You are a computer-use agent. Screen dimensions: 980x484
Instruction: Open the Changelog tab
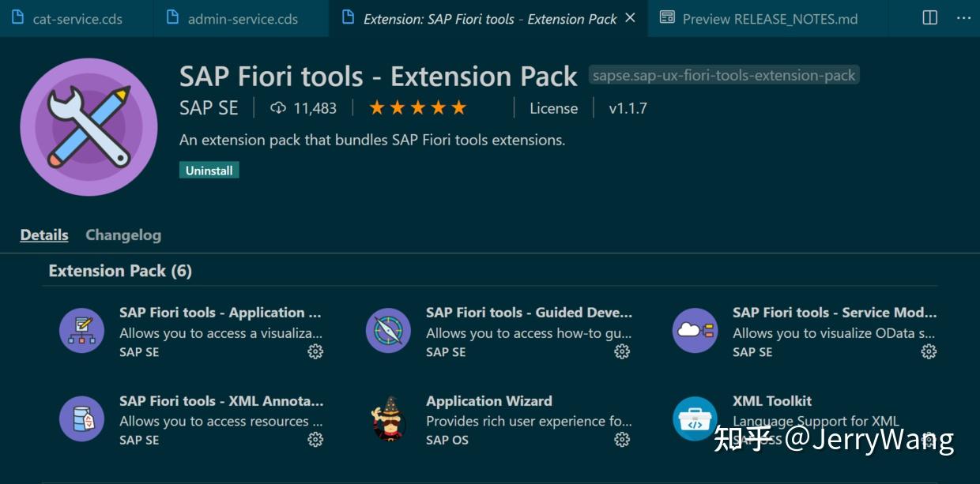pos(123,235)
